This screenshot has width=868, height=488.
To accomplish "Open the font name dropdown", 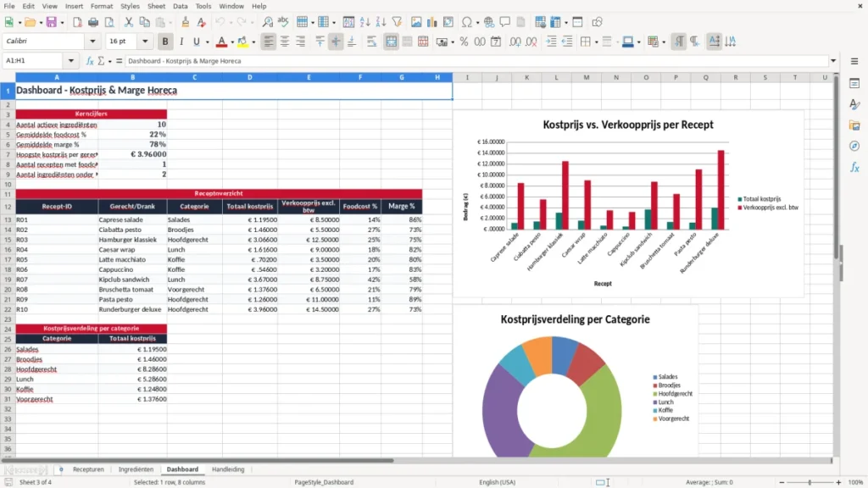I will (92, 41).
